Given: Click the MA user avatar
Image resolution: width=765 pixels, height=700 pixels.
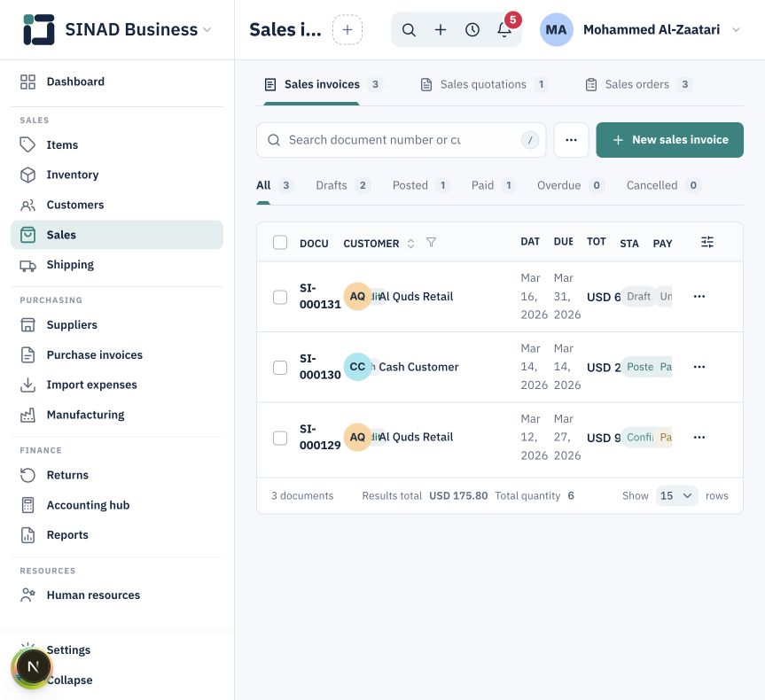Looking at the screenshot, I should pyautogui.click(x=556, y=30).
